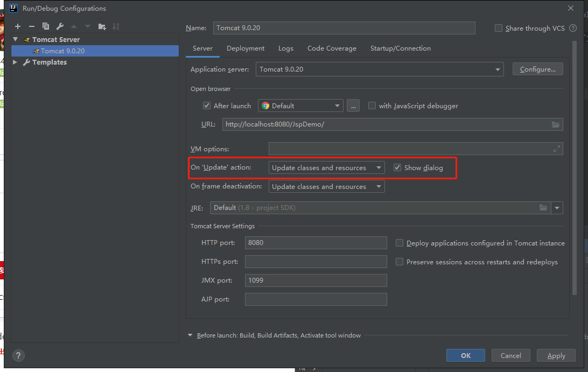Viewport: 588px width, 372px height.
Task: Collapse the Tomcat Server tree node
Action: pos(16,39)
